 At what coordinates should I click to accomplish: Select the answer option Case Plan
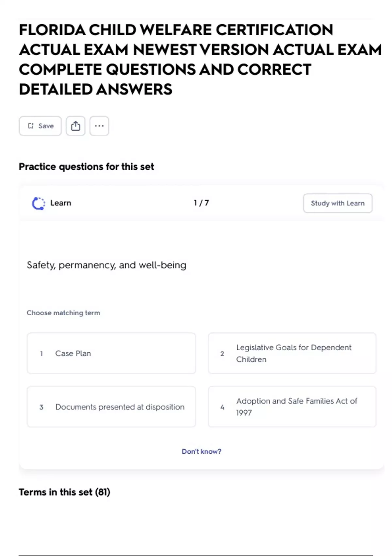point(111,353)
